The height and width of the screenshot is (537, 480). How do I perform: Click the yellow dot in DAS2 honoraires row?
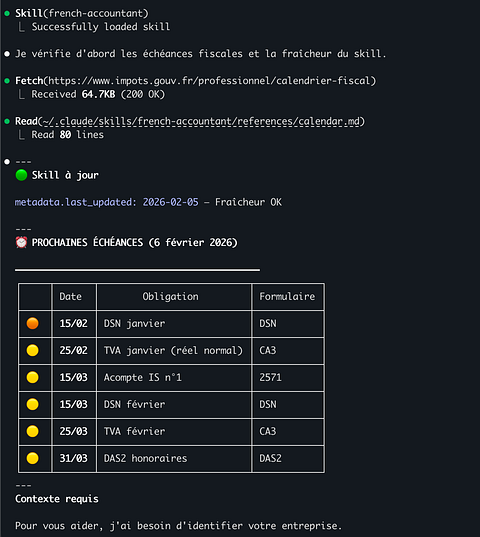click(33, 458)
